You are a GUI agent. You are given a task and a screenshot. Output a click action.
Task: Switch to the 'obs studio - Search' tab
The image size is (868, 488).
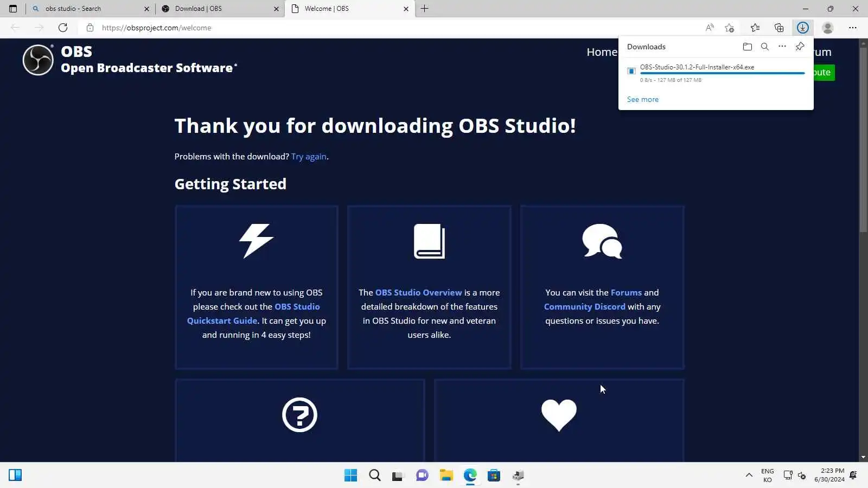click(x=90, y=9)
